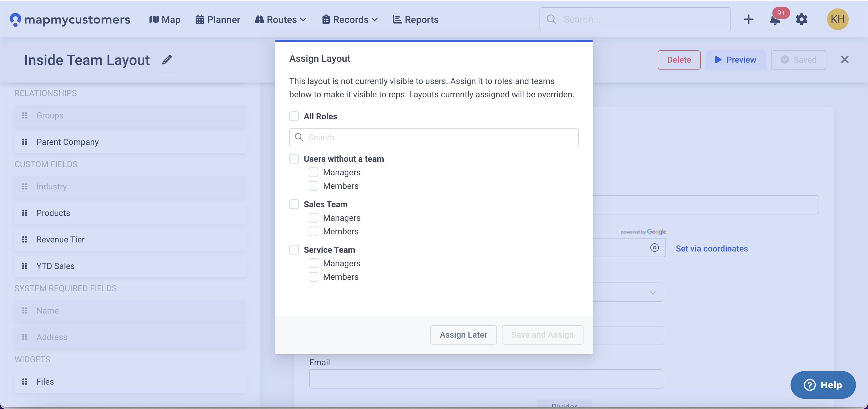868x409 pixels.
Task: Click the Email input field
Action: click(486, 379)
